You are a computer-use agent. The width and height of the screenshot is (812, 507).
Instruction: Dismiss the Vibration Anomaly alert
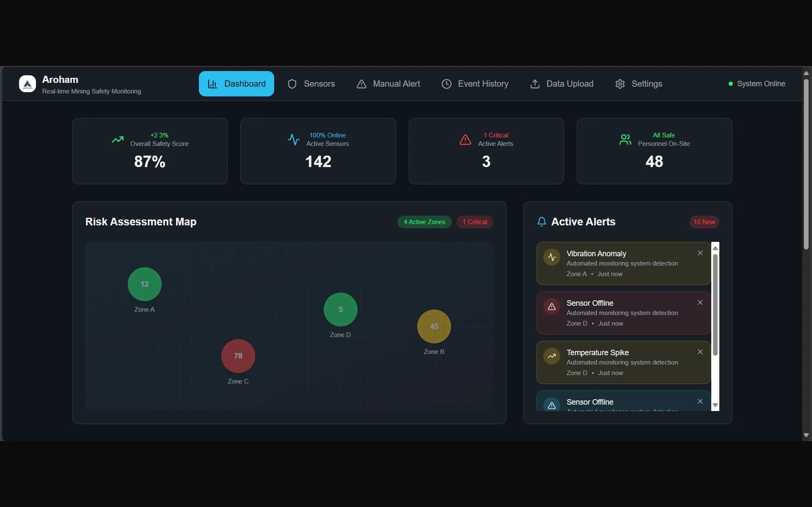point(700,253)
